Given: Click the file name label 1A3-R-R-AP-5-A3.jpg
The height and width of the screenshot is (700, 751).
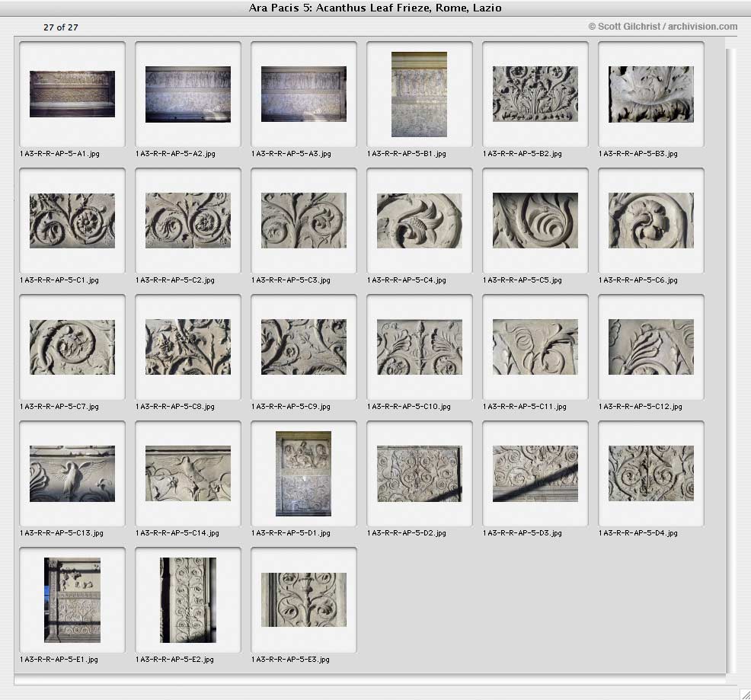Looking at the screenshot, I should pos(291,154).
